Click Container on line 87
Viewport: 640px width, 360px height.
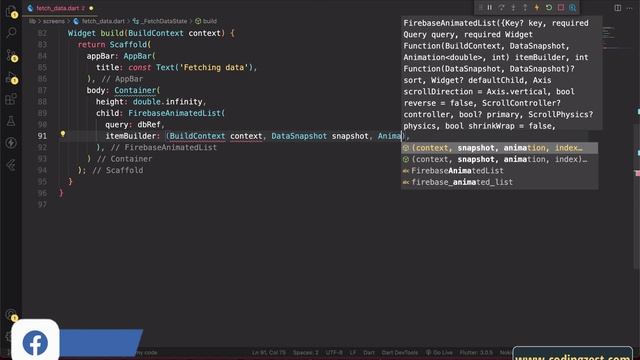[135, 90]
